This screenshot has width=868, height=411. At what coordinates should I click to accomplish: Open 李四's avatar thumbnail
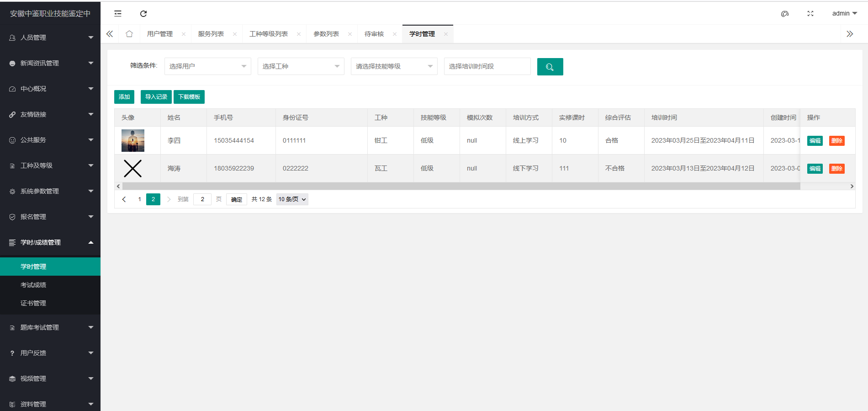point(133,140)
